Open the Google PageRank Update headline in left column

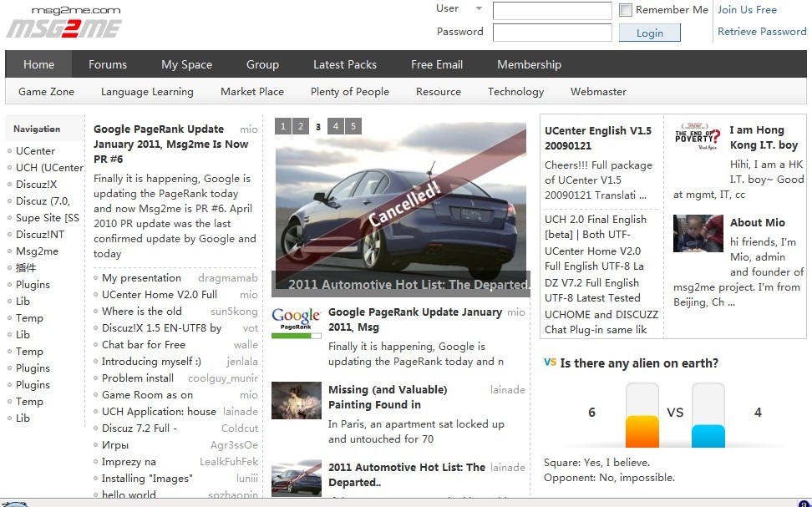click(171, 144)
